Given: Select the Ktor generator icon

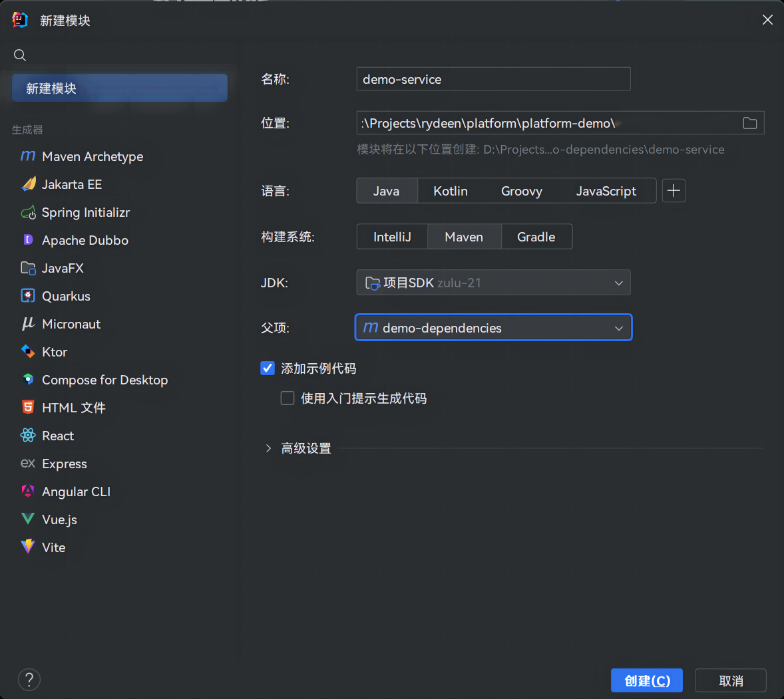Looking at the screenshot, I should pyautogui.click(x=28, y=352).
